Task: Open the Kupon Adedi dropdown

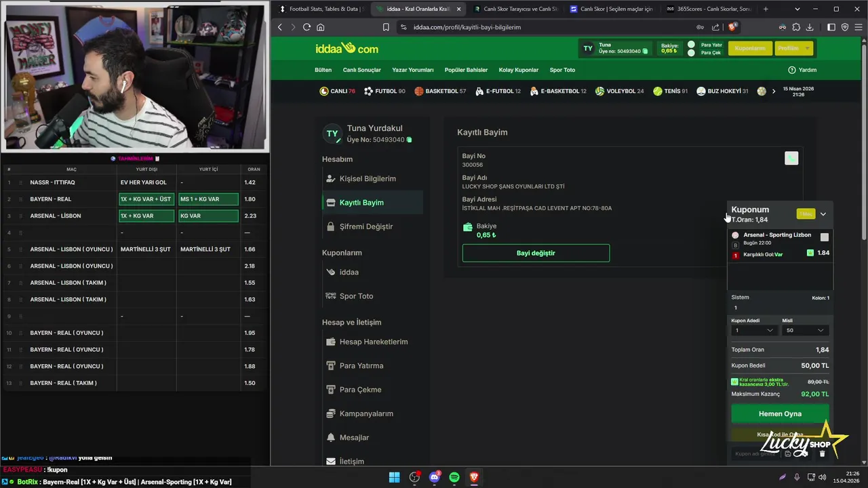Action: tap(754, 330)
